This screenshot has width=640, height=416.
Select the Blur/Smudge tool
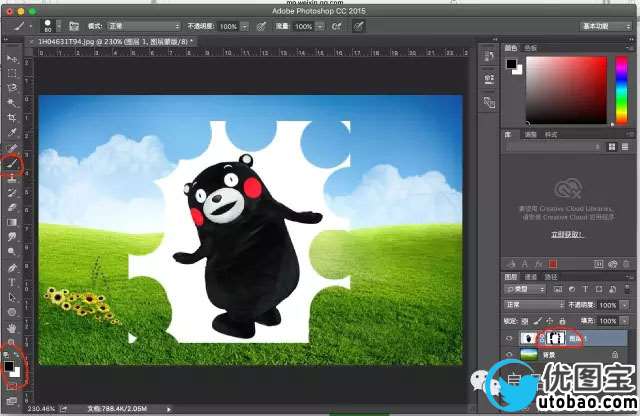[x=12, y=237]
